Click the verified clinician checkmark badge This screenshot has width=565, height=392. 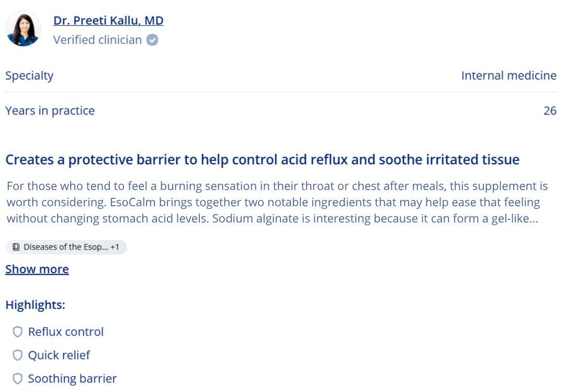pyautogui.click(x=152, y=40)
